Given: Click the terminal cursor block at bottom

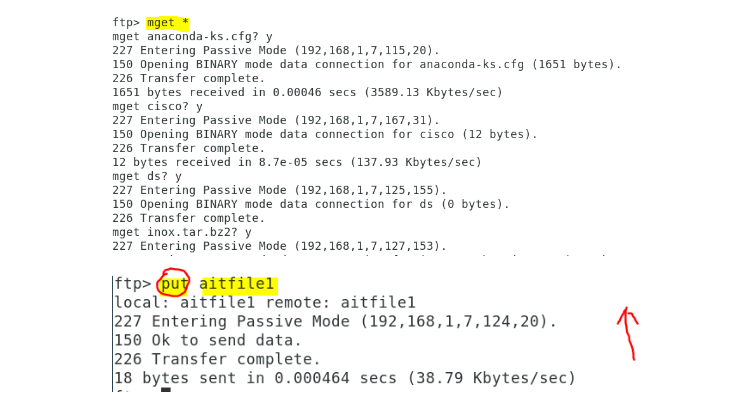Looking at the screenshot, I should [x=166, y=390].
